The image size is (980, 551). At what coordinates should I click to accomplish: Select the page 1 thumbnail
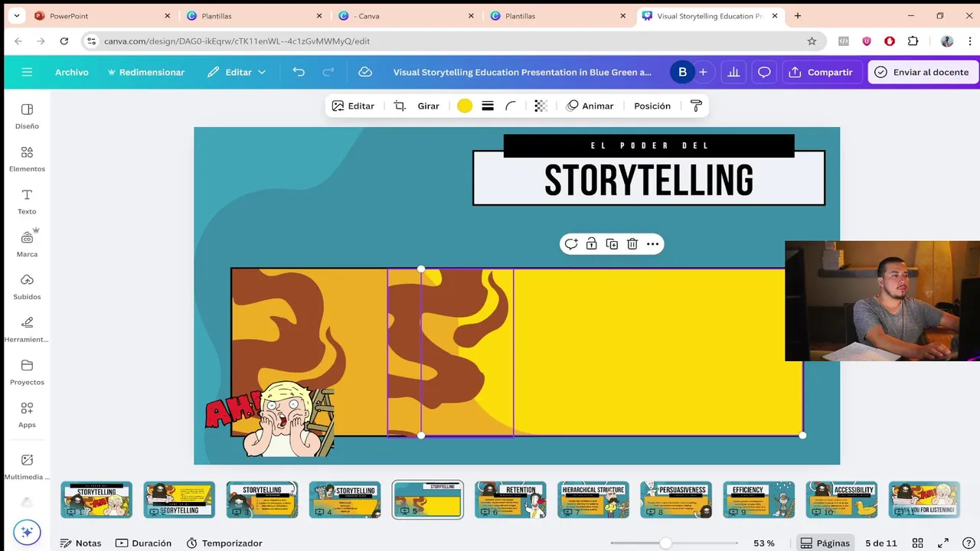tap(96, 500)
